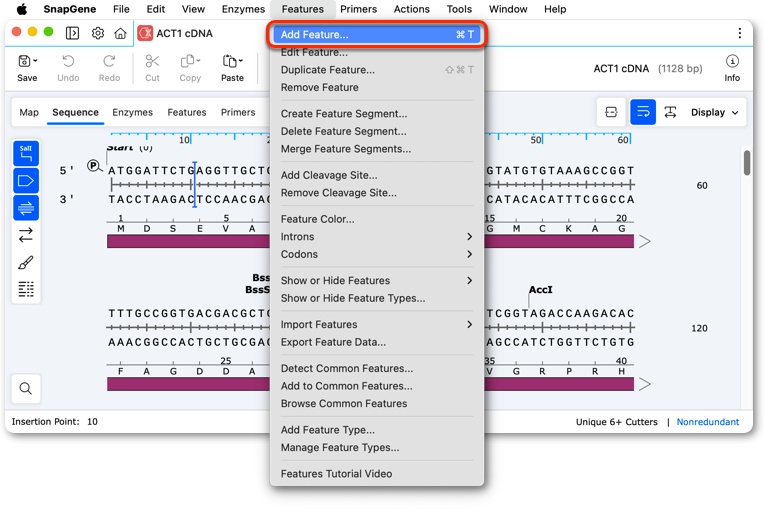Viewport: 764px width, 519px height.
Task: Open the Enzymes menu in the menu bar
Action: point(243,9)
